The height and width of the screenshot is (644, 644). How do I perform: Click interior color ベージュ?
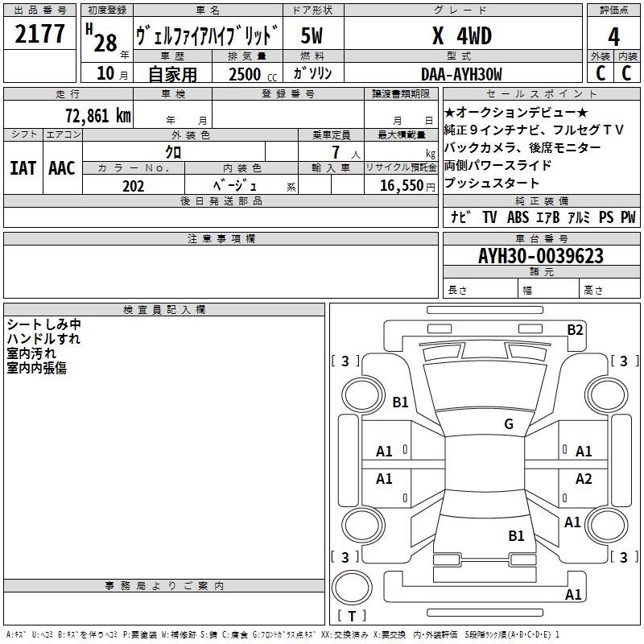click(234, 185)
